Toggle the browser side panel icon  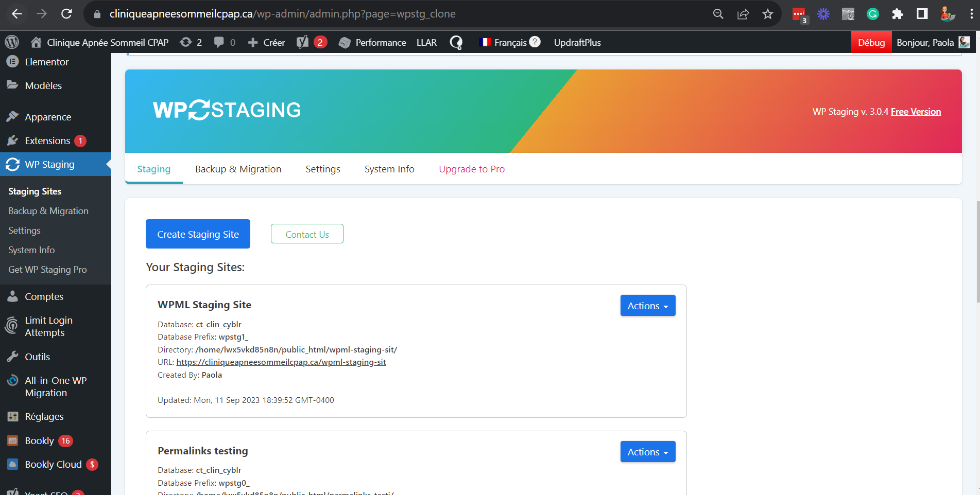922,14
